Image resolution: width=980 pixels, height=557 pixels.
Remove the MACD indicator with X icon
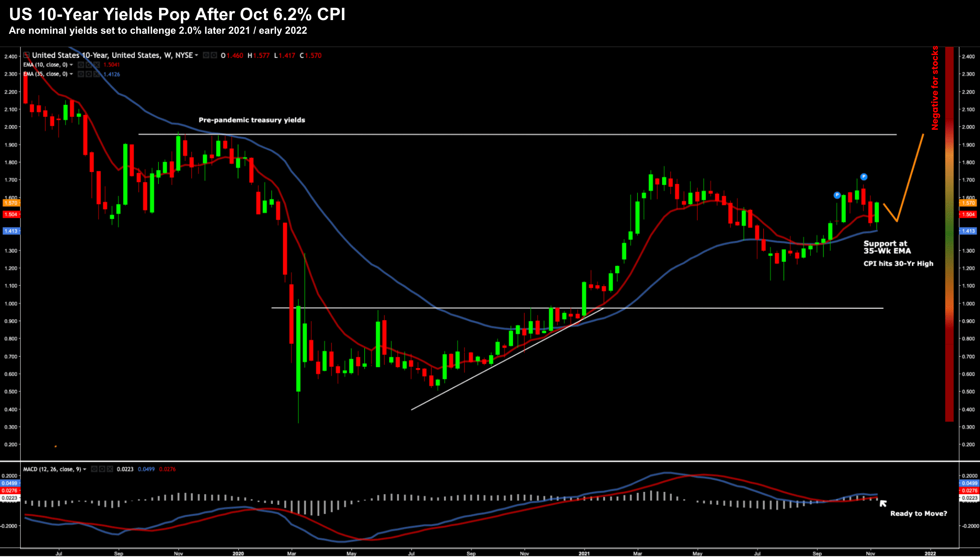pyautogui.click(x=110, y=469)
